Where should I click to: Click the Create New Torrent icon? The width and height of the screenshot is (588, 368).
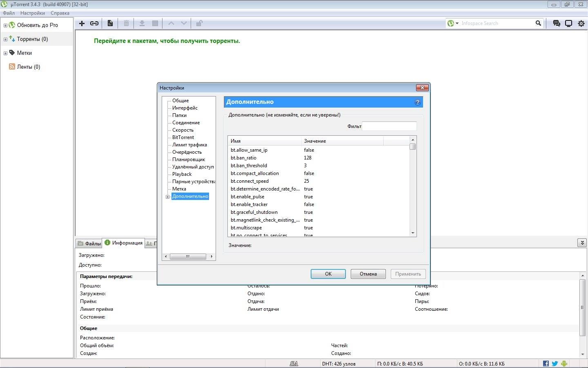pos(110,23)
